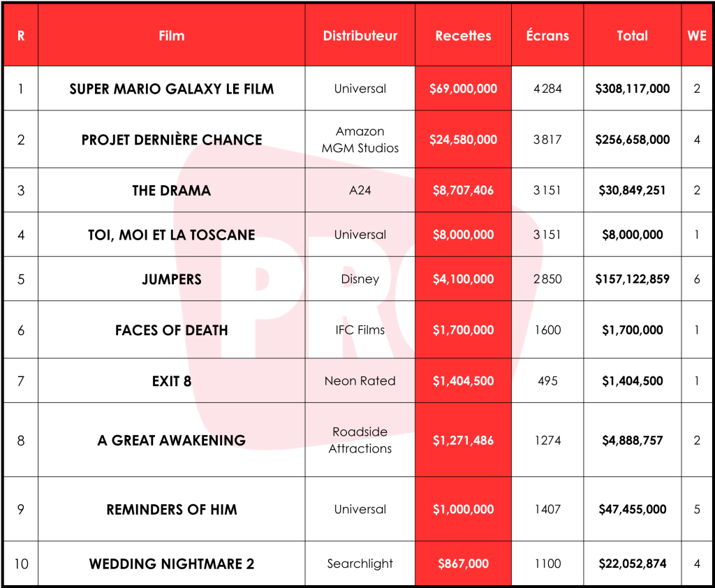715x588 pixels.
Task: Select the Total column header
Action: pyautogui.click(x=632, y=36)
